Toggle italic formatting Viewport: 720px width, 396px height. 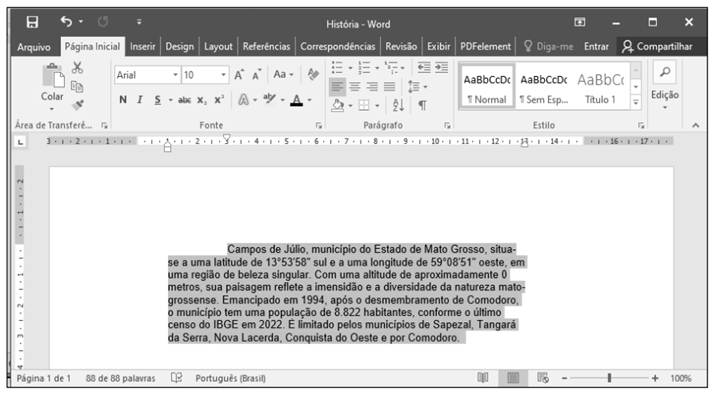coord(140,100)
